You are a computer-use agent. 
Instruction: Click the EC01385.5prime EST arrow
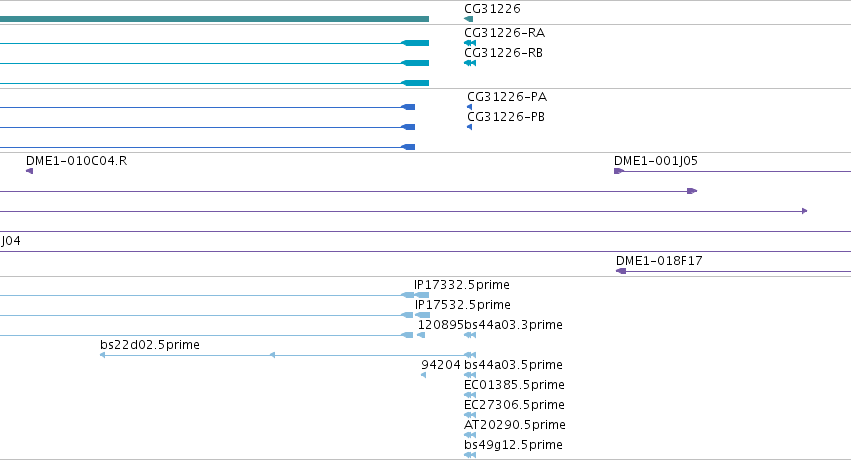(x=470, y=395)
